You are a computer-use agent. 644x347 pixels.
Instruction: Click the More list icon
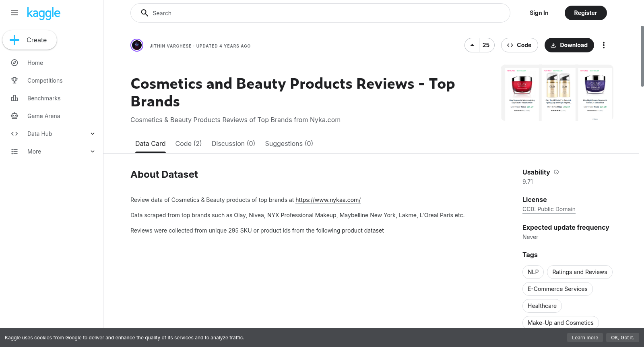pyautogui.click(x=14, y=152)
